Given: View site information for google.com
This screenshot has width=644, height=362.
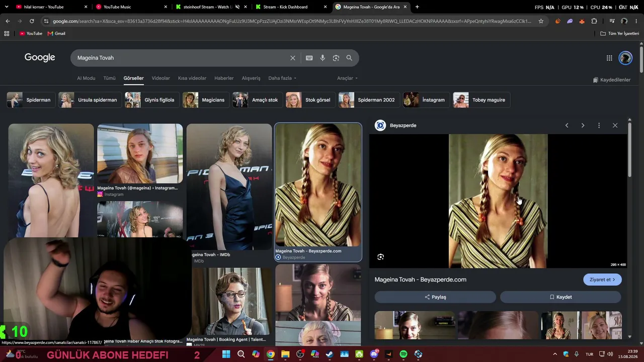Looking at the screenshot, I should pyautogui.click(x=46, y=21).
